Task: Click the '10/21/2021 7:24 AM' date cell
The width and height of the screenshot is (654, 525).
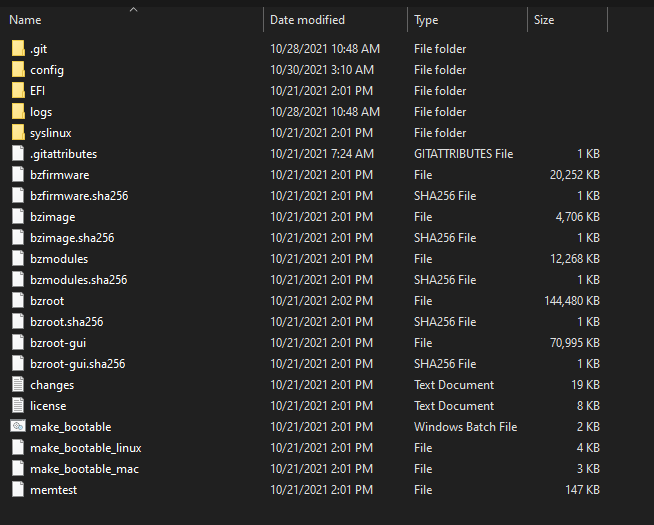Action: point(322,154)
